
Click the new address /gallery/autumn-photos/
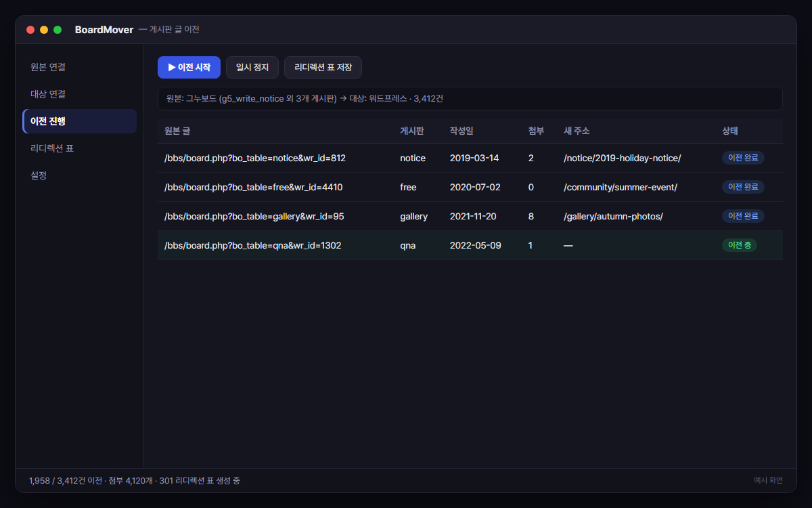click(x=613, y=216)
